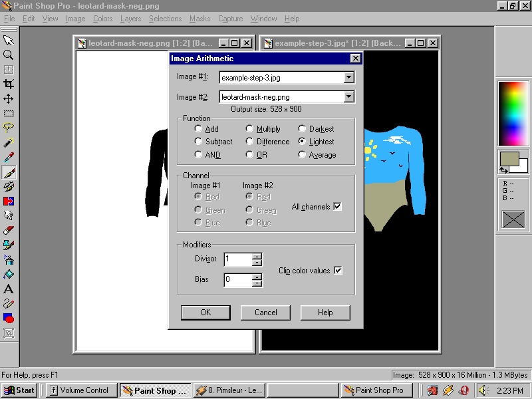Open the Image #1 dropdown list
The width and height of the screenshot is (532, 399).
tap(348, 78)
